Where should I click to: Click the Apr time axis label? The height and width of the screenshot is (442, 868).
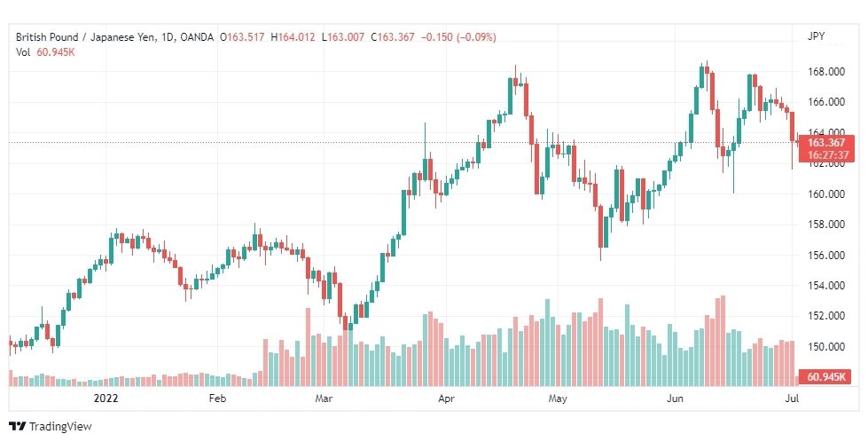point(445,399)
